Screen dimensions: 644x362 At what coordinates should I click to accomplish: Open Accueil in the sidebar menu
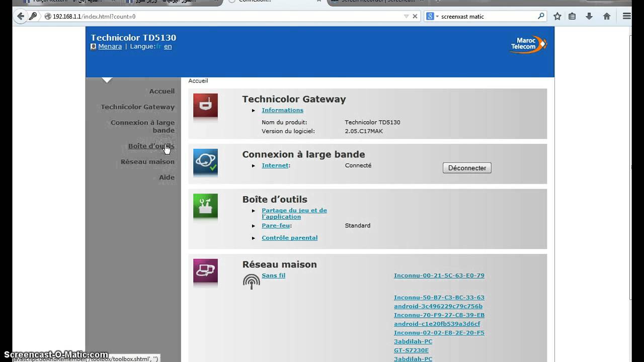point(162,91)
